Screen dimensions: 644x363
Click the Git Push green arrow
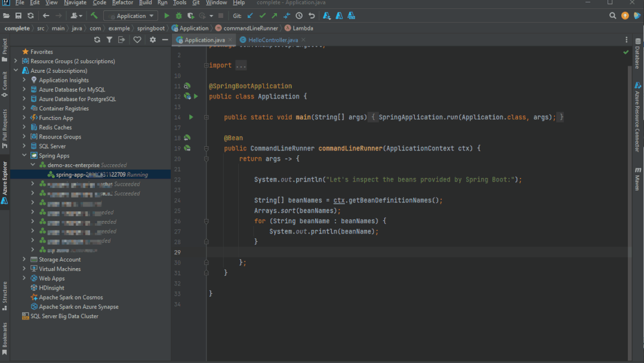[275, 16]
